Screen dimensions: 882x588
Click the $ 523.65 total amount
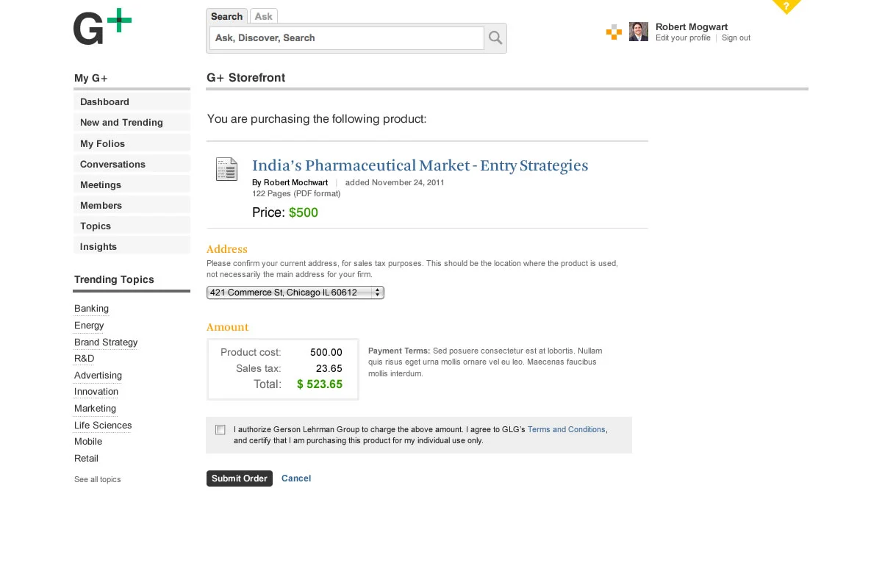pyautogui.click(x=320, y=384)
